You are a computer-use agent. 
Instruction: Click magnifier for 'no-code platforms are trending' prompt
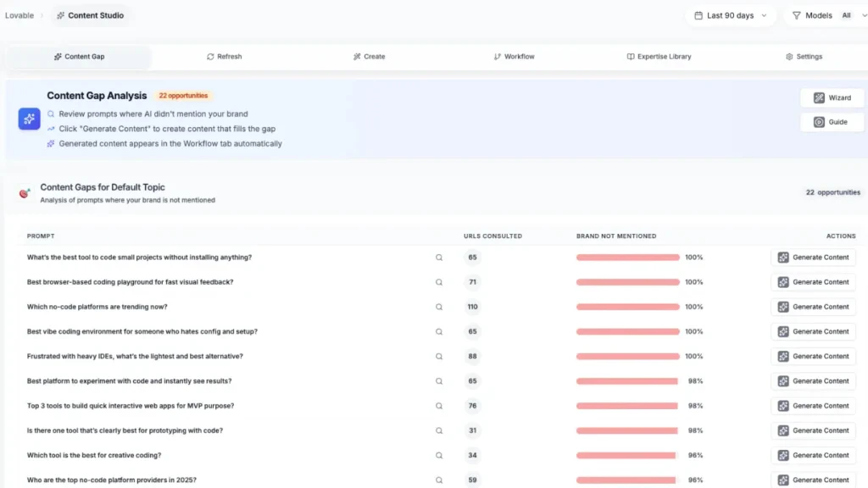coord(439,307)
